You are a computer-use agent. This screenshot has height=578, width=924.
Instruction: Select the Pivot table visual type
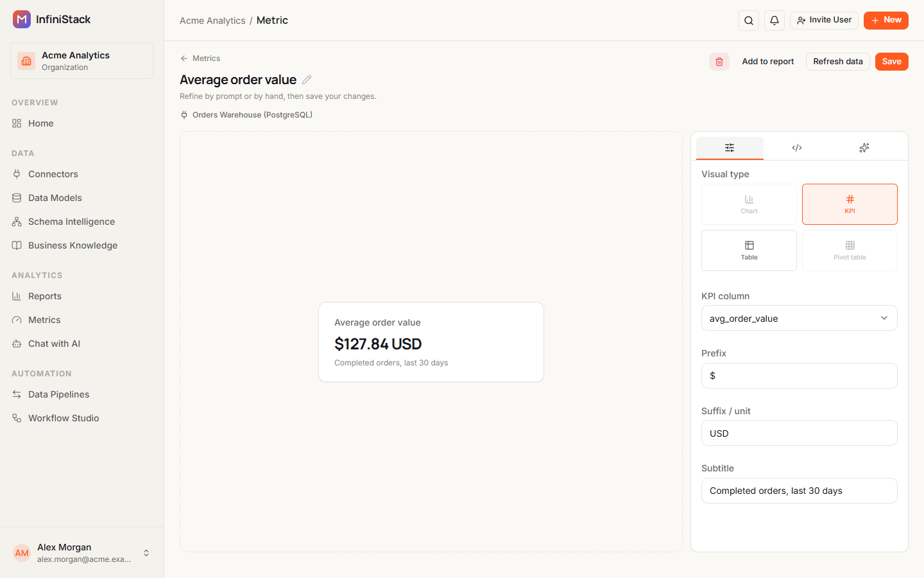tap(850, 250)
